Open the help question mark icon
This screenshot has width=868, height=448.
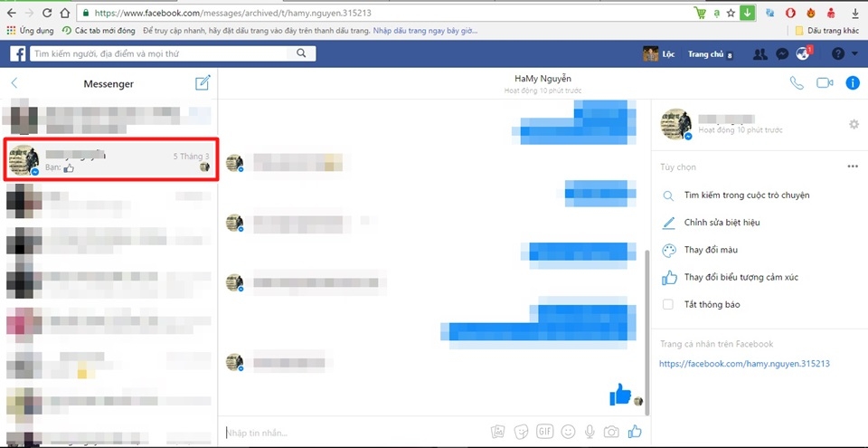point(838,53)
